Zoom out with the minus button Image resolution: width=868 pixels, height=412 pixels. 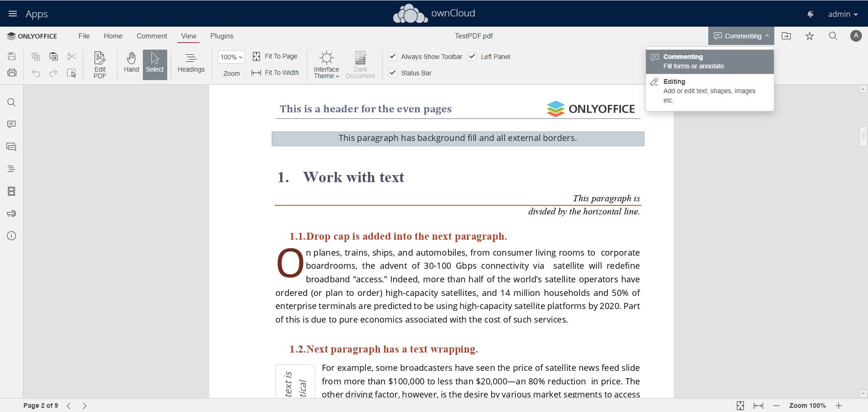tap(776, 405)
